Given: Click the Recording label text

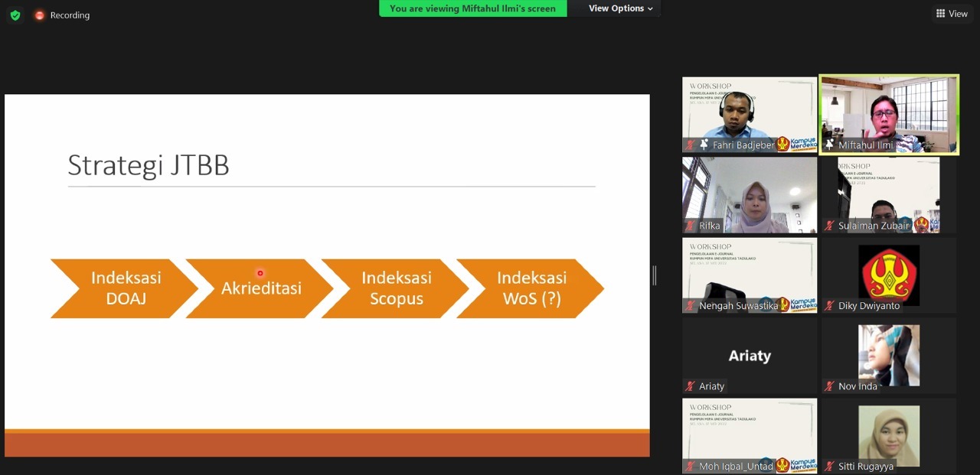Looking at the screenshot, I should 70,15.
